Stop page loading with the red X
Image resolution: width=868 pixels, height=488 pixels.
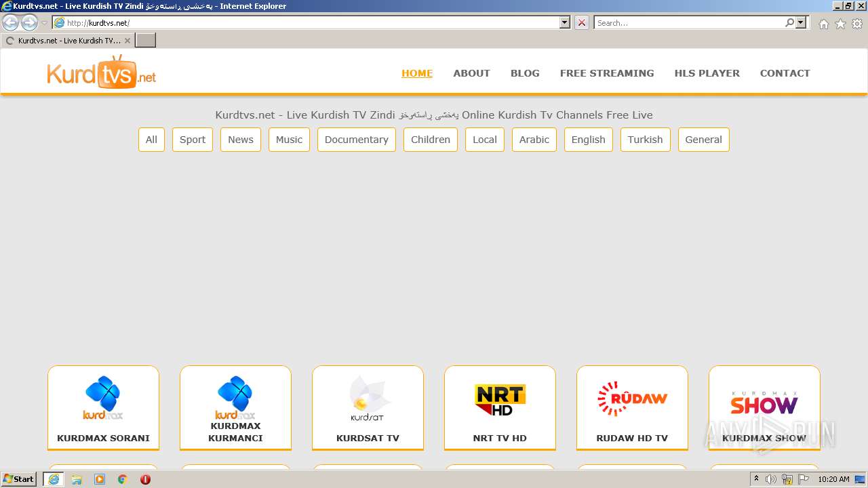(x=582, y=22)
